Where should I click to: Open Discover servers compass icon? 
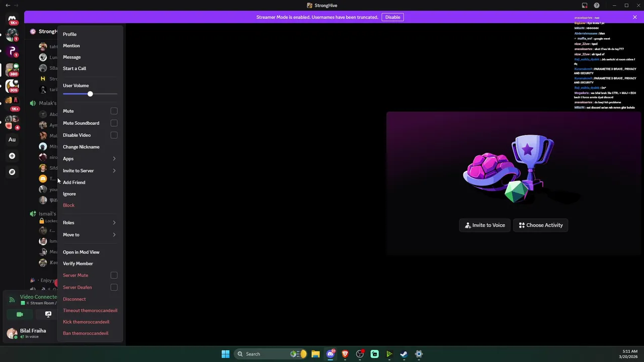click(12, 172)
